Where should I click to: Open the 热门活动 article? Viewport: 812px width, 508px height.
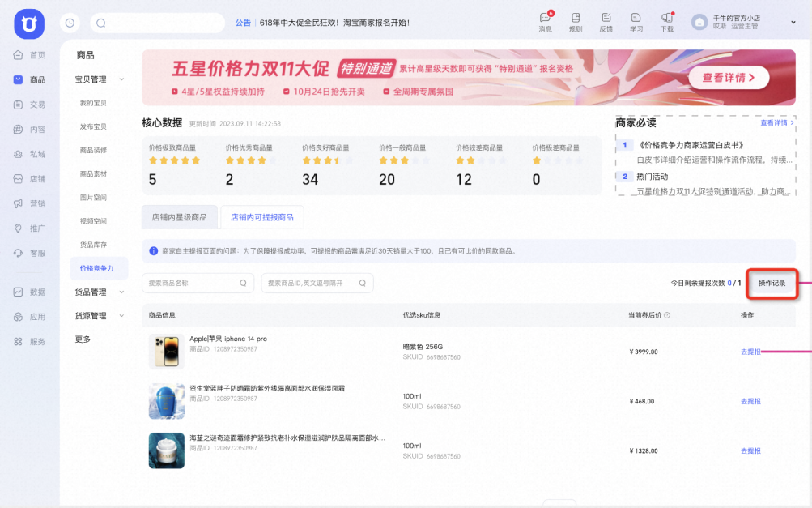pos(652,177)
